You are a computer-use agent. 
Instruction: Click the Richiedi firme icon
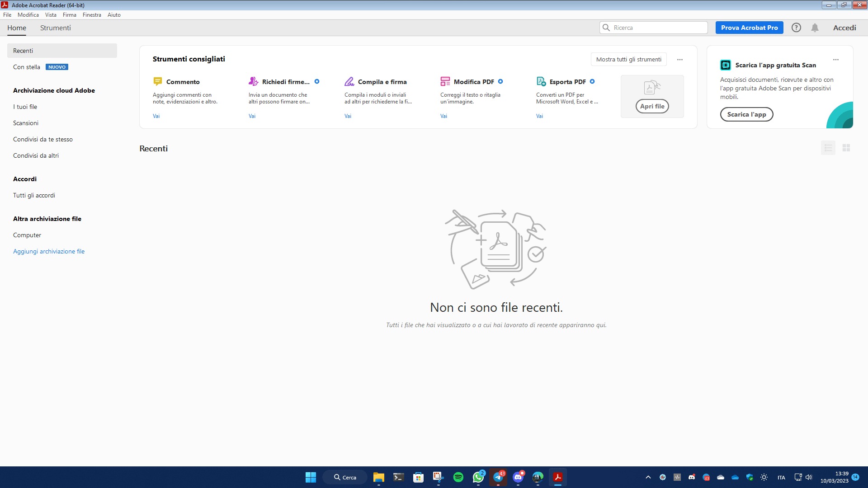pyautogui.click(x=253, y=81)
